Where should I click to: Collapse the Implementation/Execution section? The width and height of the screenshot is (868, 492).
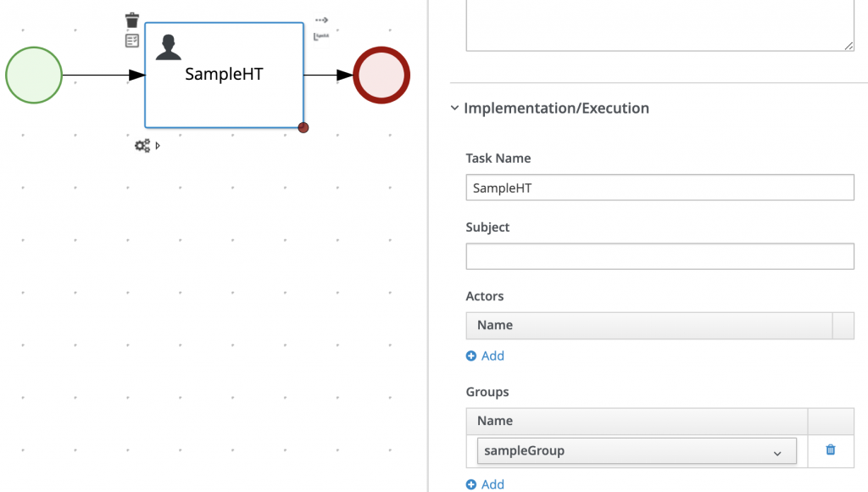(x=455, y=109)
